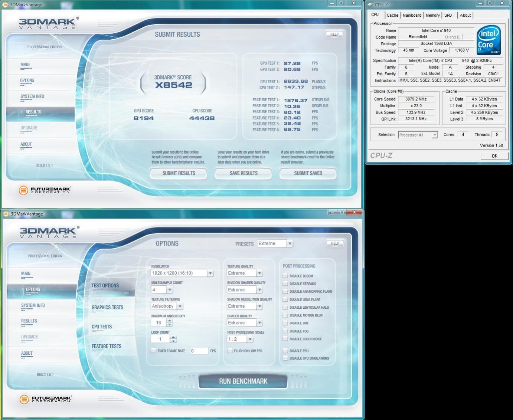This screenshot has width=513, height=420.
Task: Toggle Flush on Low FPS checkbox
Action: point(230,351)
